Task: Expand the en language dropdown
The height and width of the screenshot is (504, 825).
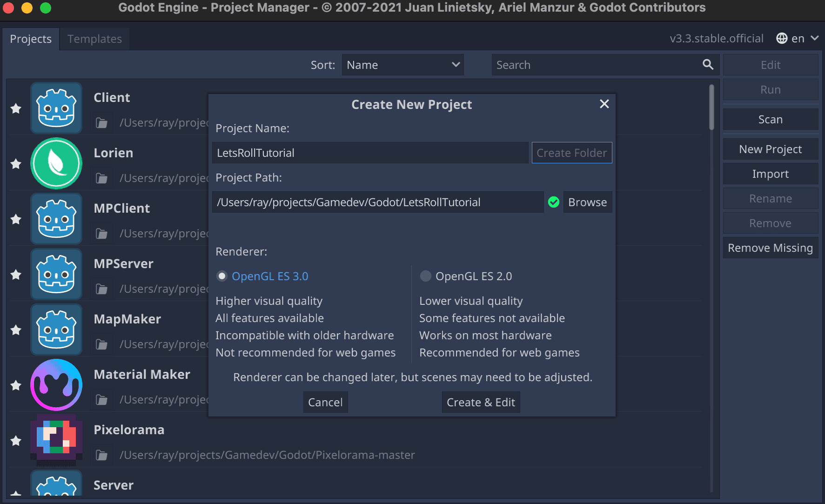Action: coord(798,39)
